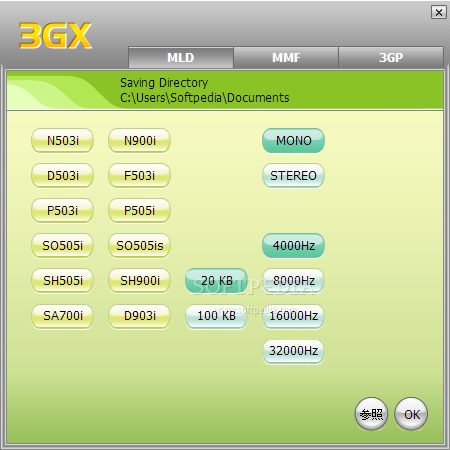Set sample rate to 8000Hz
The height and width of the screenshot is (450, 450).
tap(293, 280)
